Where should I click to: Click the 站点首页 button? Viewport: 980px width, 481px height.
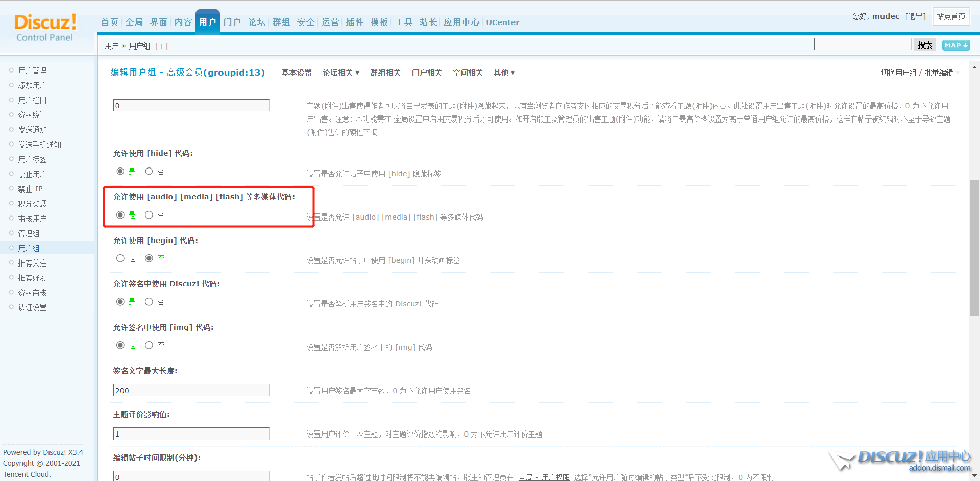point(951,16)
